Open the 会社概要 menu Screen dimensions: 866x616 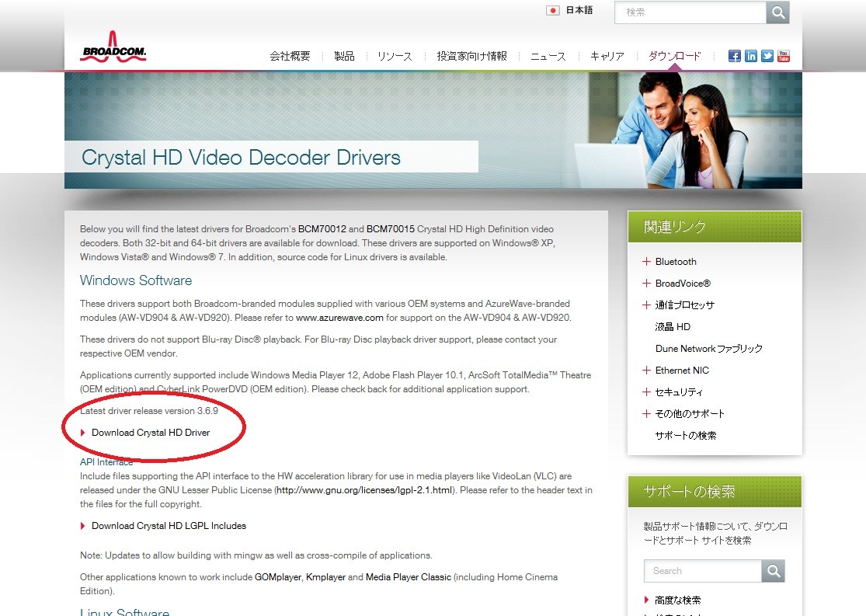[290, 56]
